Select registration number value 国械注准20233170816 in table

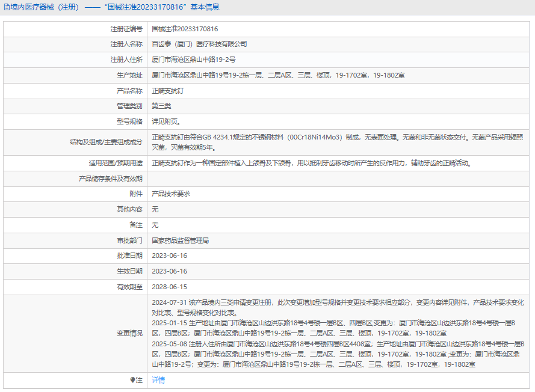pos(185,29)
